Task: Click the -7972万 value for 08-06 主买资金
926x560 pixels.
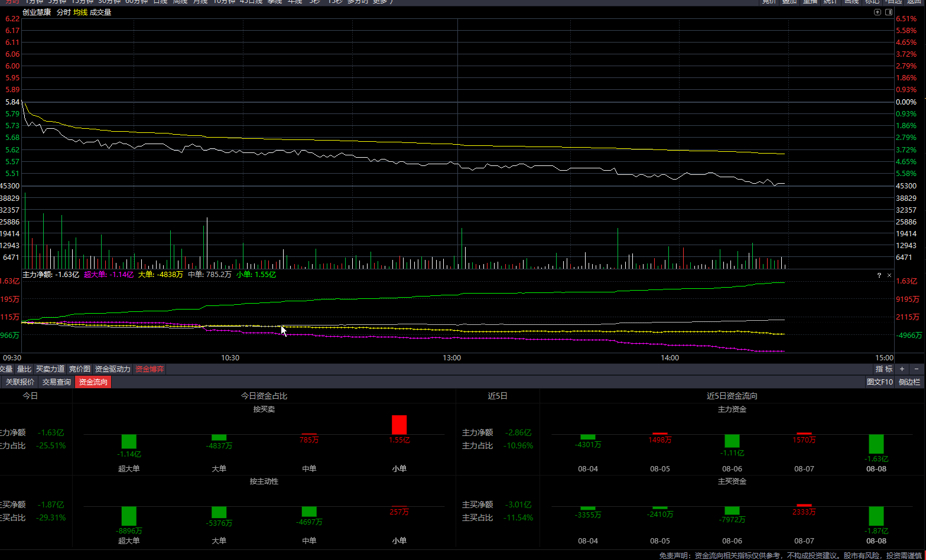Action: coord(732,520)
